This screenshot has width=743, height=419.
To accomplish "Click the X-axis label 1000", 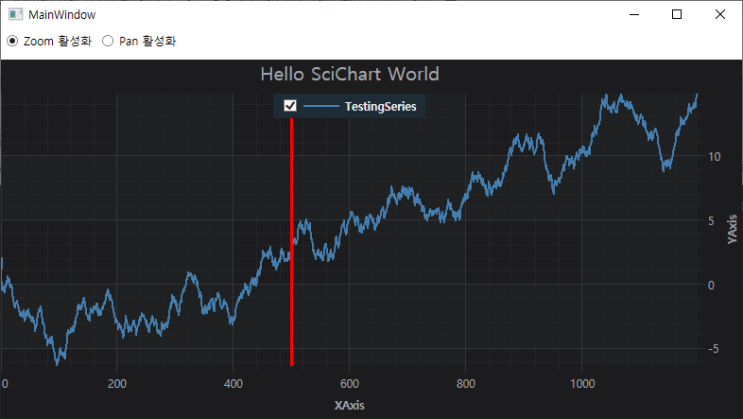I will (582, 383).
